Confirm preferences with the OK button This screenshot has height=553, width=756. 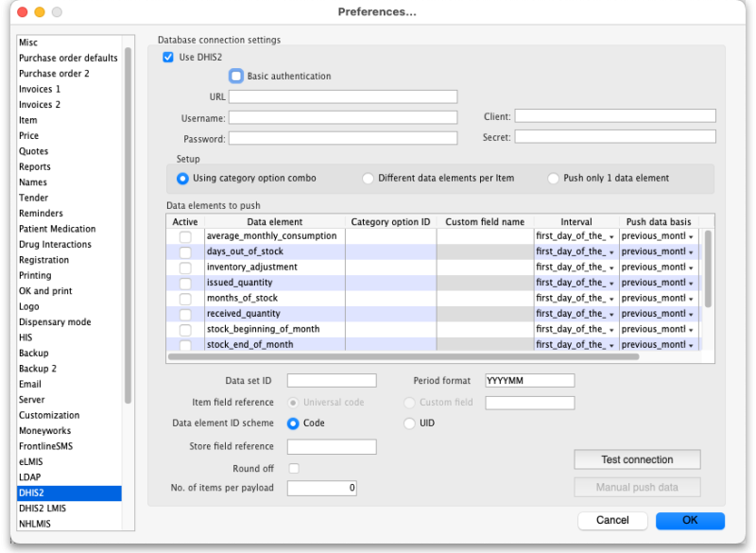690,520
